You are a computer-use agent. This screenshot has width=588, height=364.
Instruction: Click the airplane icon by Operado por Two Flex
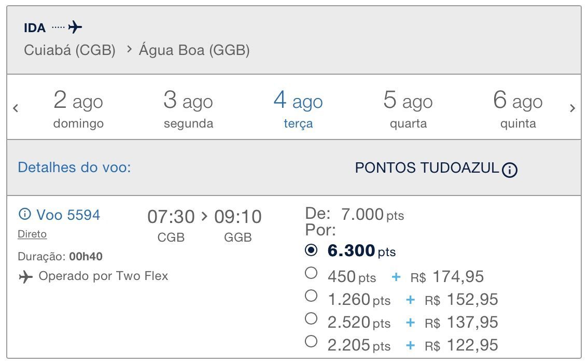click(25, 277)
